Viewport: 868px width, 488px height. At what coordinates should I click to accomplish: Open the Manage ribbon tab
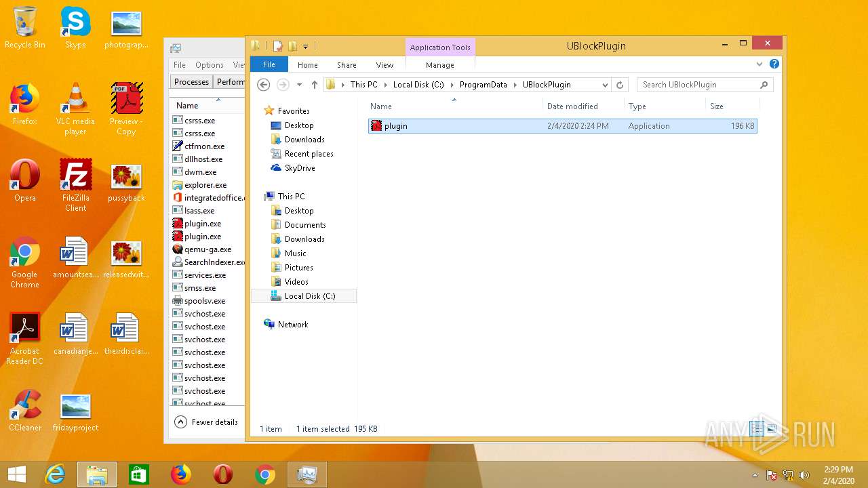(x=440, y=64)
